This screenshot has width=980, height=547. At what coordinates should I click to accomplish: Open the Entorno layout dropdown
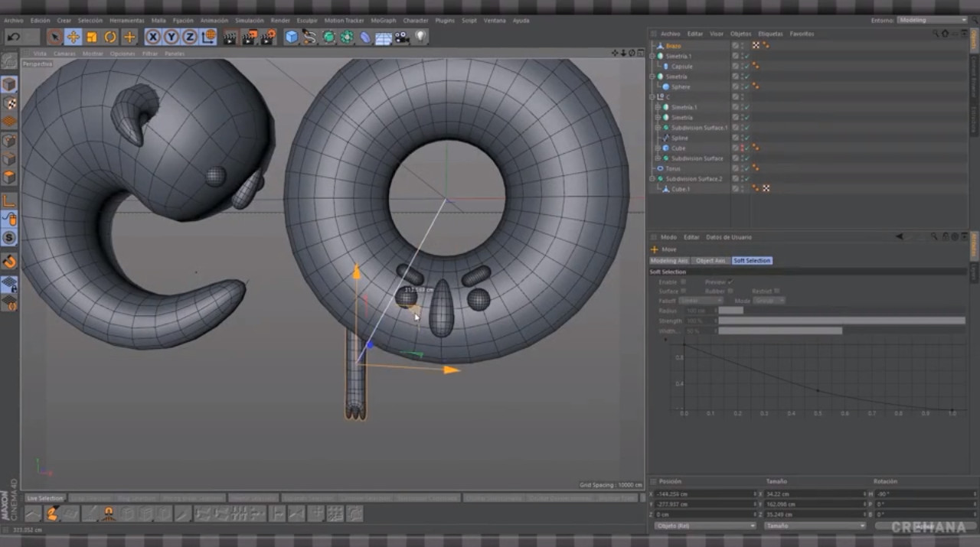tap(932, 20)
